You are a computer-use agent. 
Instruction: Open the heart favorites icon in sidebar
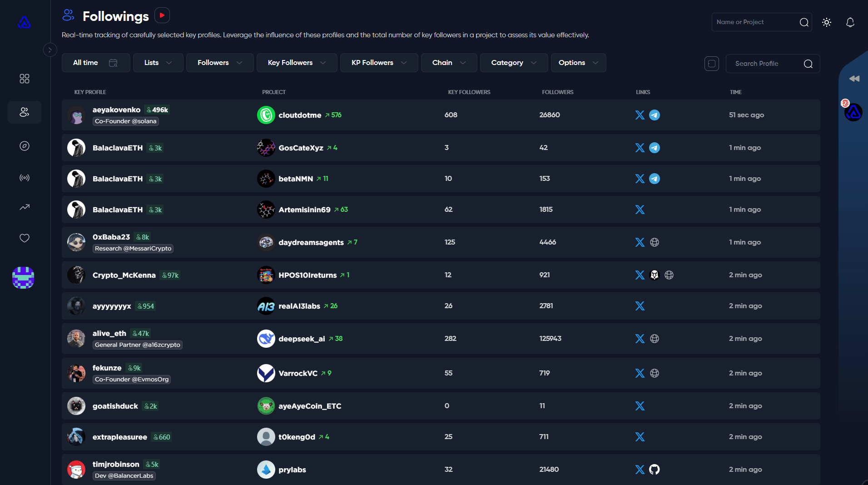coord(25,238)
